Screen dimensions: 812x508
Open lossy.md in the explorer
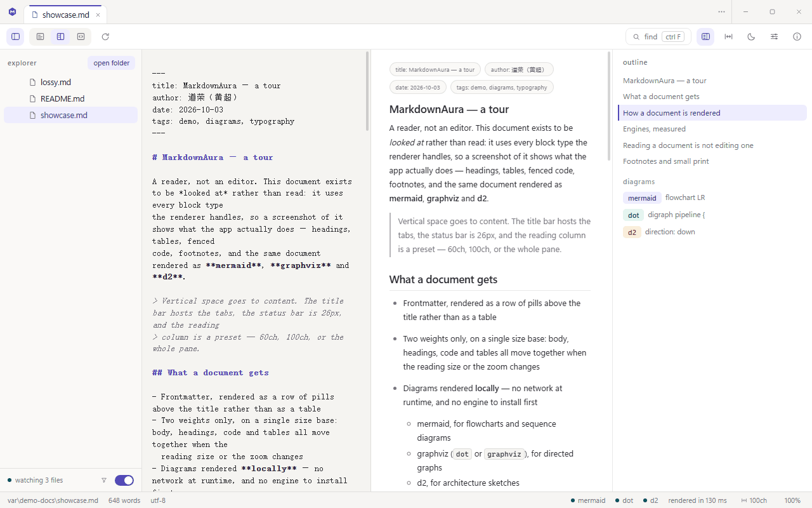click(x=70, y=82)
